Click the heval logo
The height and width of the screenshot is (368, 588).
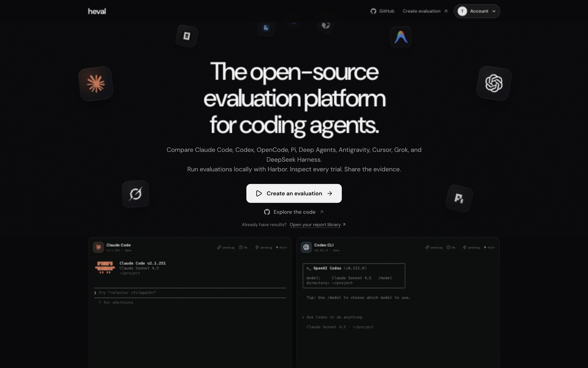(x=97, y=11)
